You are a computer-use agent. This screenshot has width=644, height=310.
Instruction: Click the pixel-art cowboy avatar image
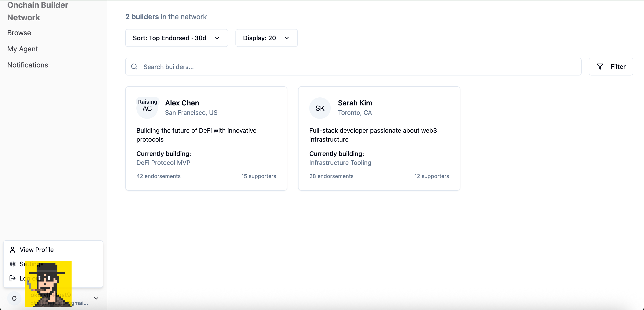click(48, 283)
